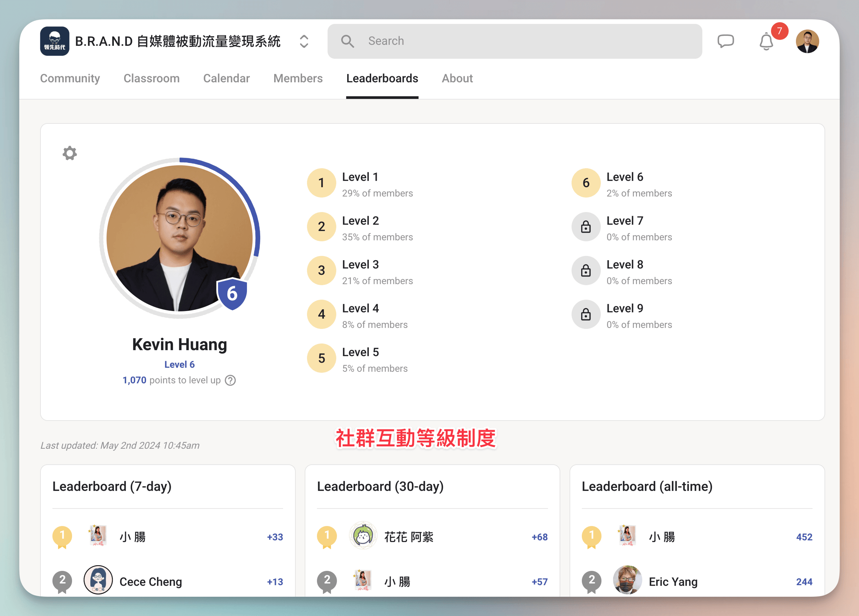Click the level 6 shield on profile photo
859x616 pixels.
pos(232,293)
